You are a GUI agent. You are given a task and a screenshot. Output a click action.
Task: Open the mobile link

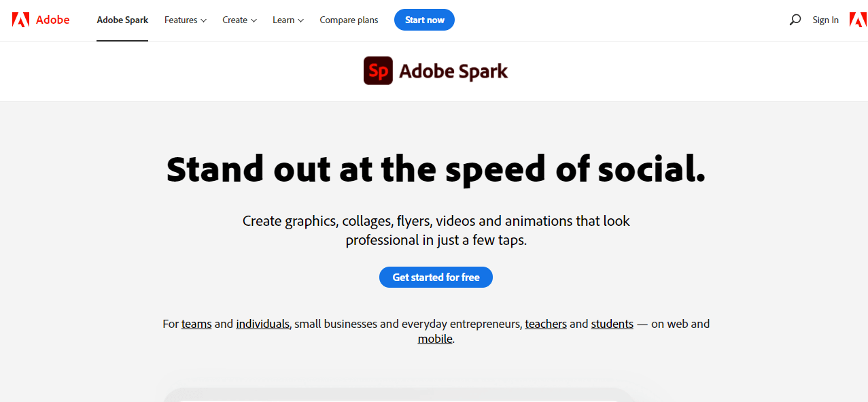[435, 339]
